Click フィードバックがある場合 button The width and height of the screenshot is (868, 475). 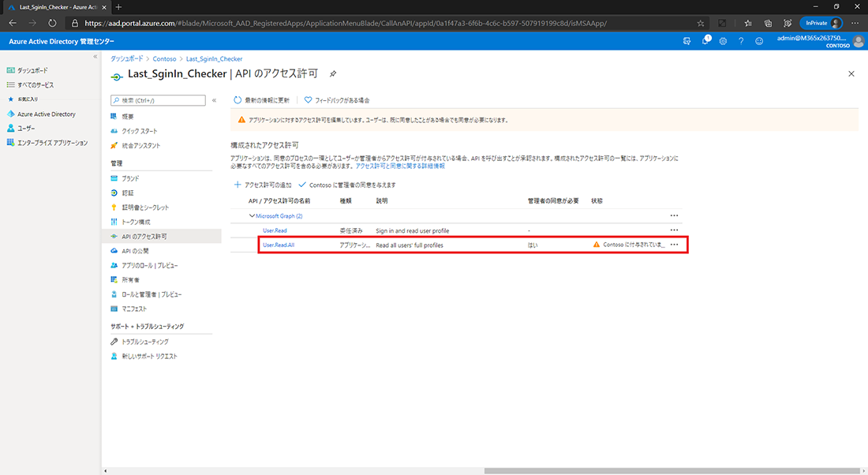(337, 100)
